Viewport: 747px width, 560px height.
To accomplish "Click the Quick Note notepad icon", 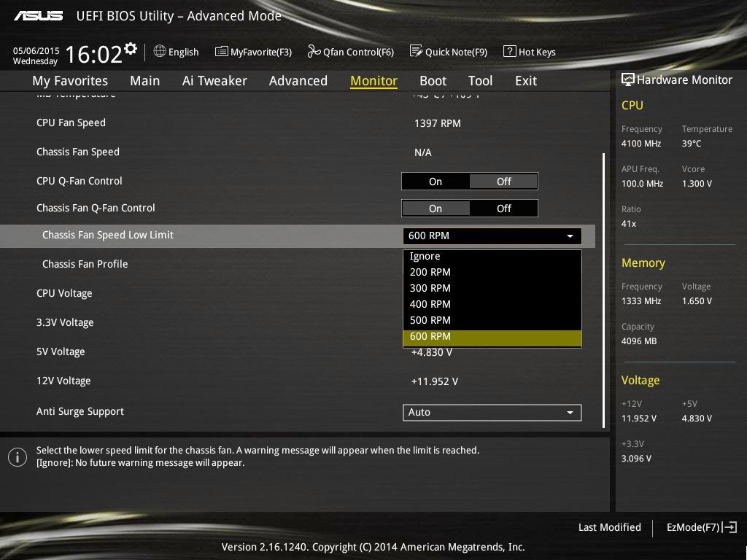I will (x=416, y=51).
